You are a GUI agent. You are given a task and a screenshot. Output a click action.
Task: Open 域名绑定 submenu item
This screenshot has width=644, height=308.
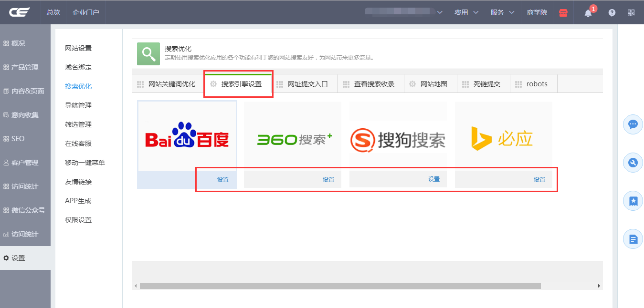[x=78, y=67]
